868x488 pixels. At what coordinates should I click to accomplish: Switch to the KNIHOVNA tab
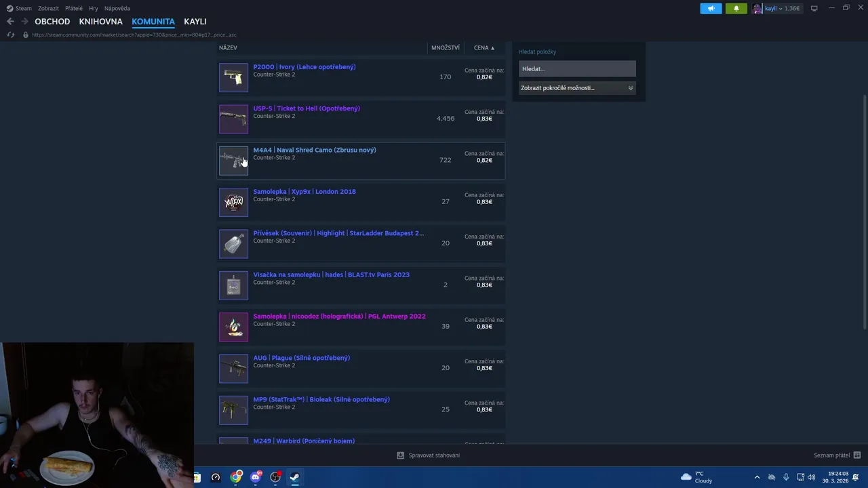(100, 22)
